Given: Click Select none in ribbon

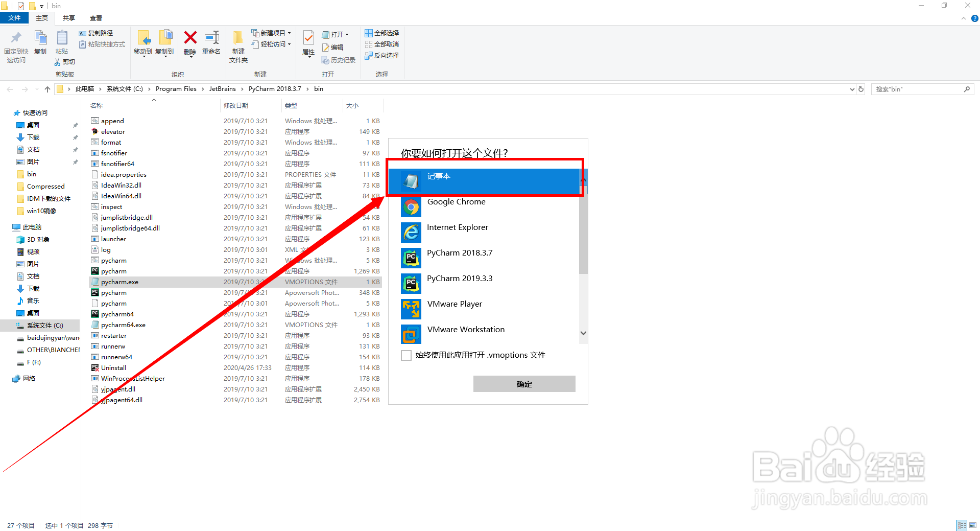Looking at the screenshot, I should [x=381, y=44].
